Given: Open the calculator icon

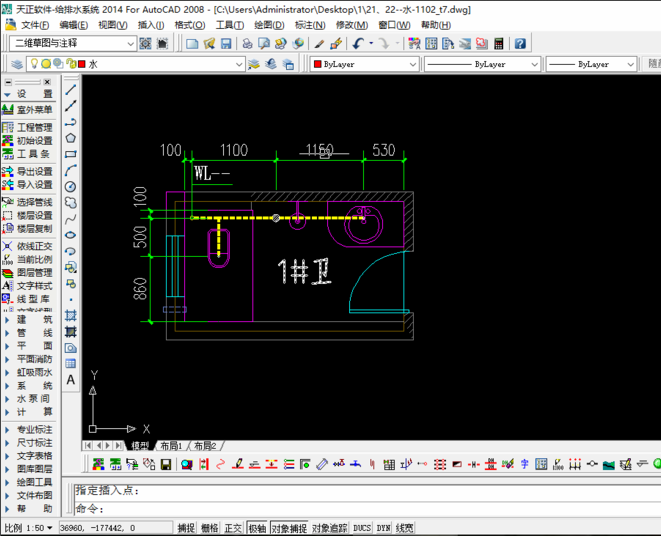Looking at the screenshot, I should 499,43.
